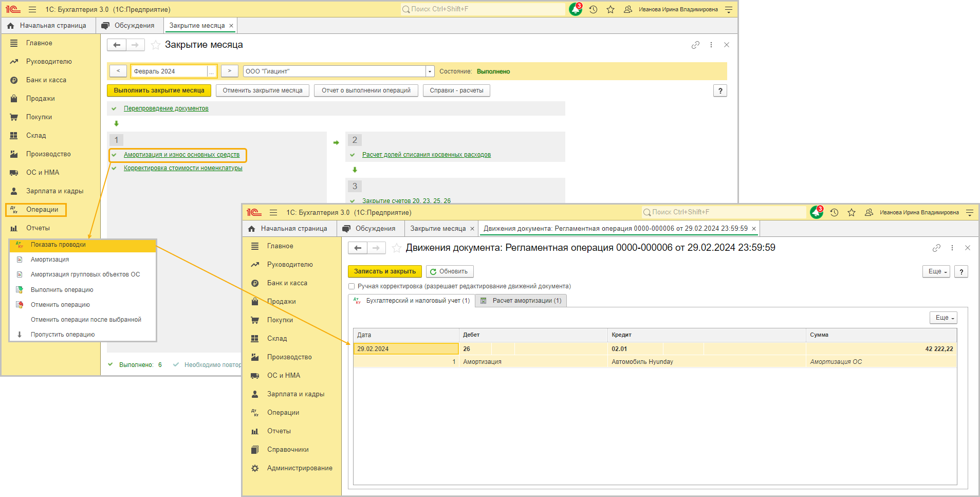Image resolution: width=980 pixels, height=497 pixels.
Task: Open Зарплата и кадры in front window sidebar
Action: point(295,394)
